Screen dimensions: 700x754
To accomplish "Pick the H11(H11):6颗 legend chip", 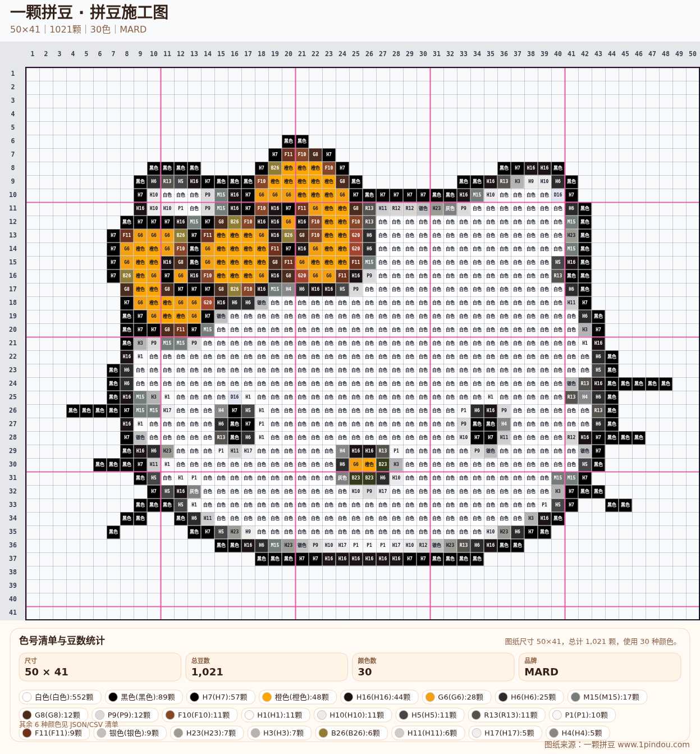I will 428,733.
